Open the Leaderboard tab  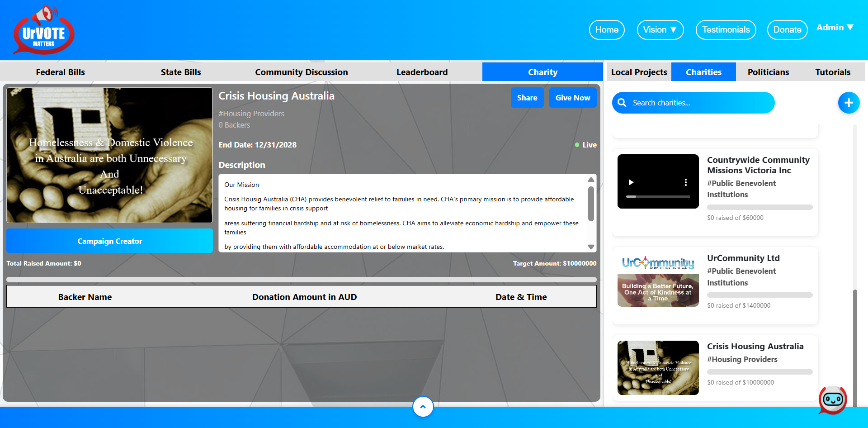pyautogui.click(x=422, y=72)
